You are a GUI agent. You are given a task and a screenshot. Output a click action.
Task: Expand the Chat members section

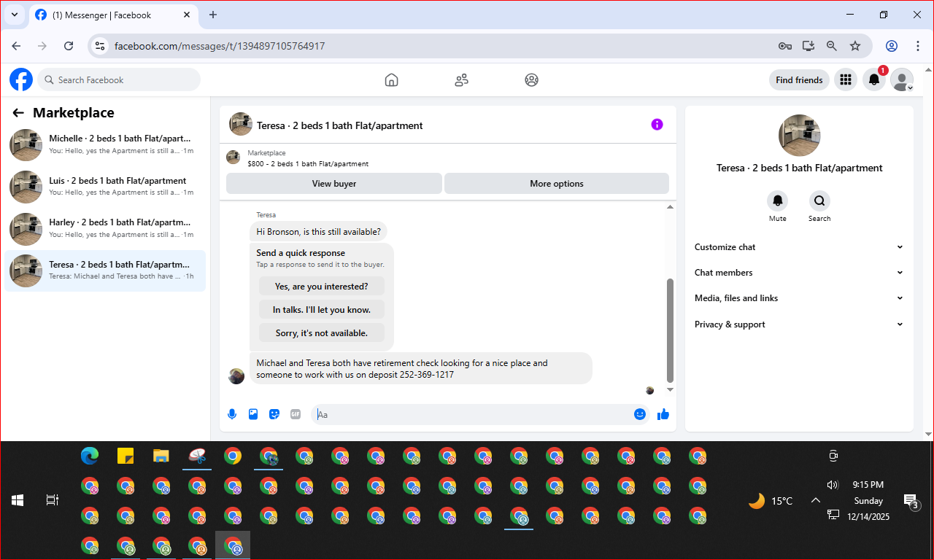pos(799,273)
